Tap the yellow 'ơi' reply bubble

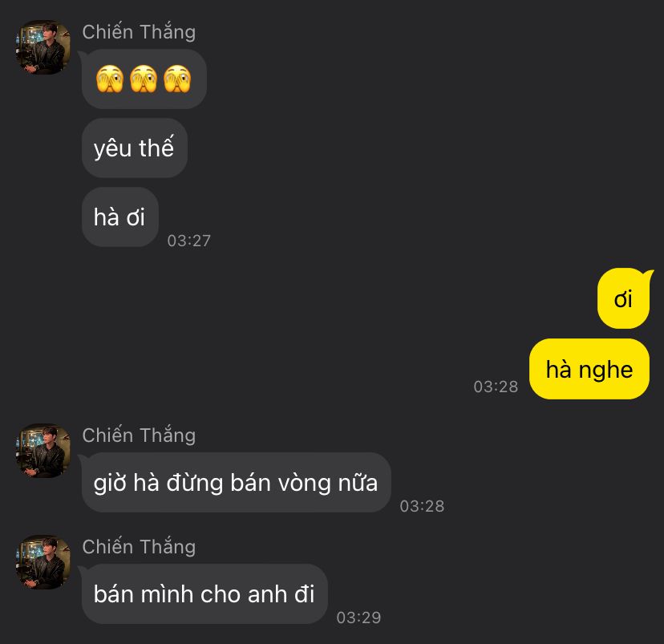click(x=623, y=298)
